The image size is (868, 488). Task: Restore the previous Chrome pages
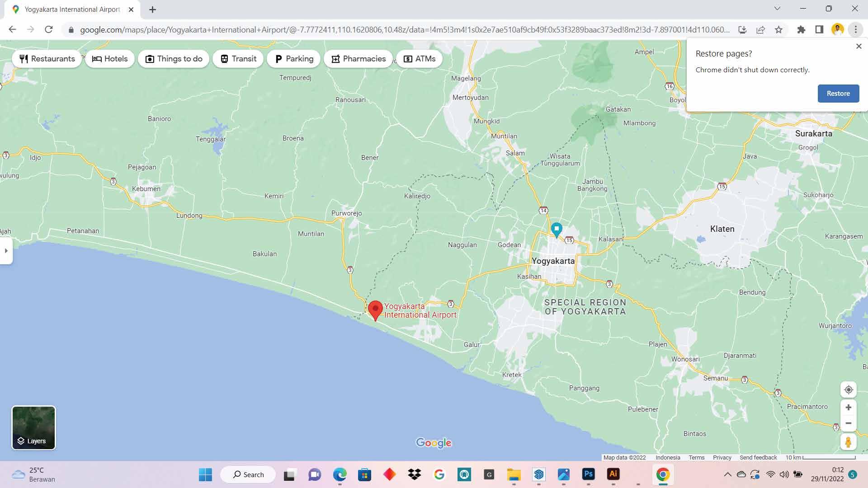coord(838,94)
